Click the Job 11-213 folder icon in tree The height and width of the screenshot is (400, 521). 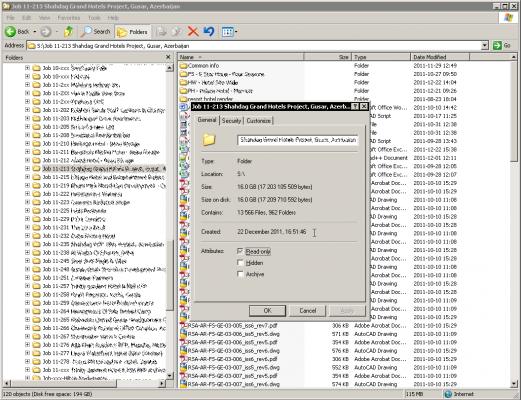pos(36,169)
